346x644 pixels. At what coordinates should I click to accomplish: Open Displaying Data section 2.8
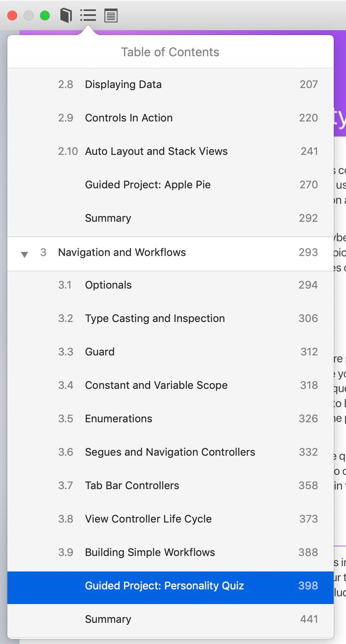pyautogui.click(x=171, y=84)
